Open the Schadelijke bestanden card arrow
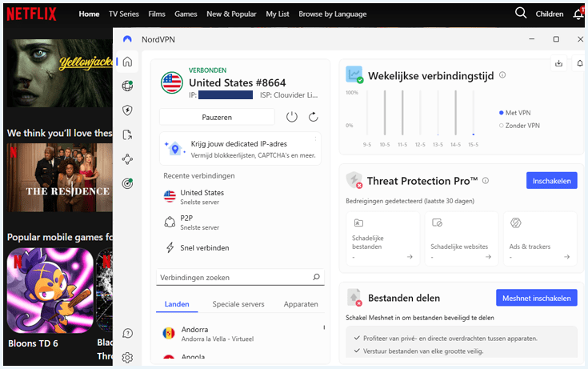This screenshot has height=369, width=588. coord(410,257)
